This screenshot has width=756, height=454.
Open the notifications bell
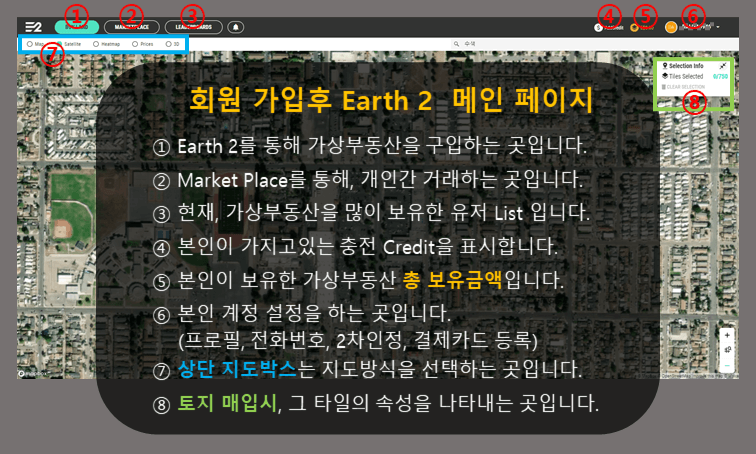pyautogui.click(x=235, y=27)
